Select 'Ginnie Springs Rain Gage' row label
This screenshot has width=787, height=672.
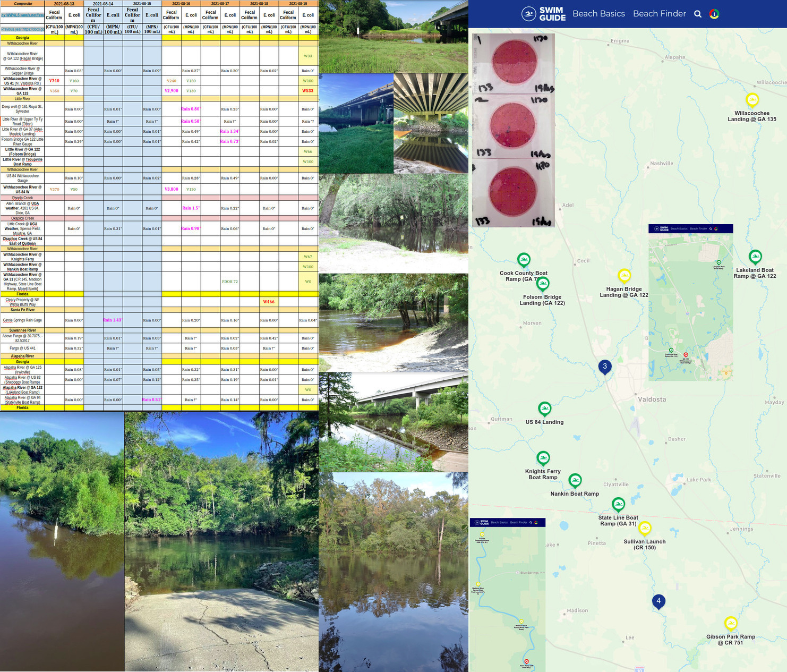(x=22, y=320)
